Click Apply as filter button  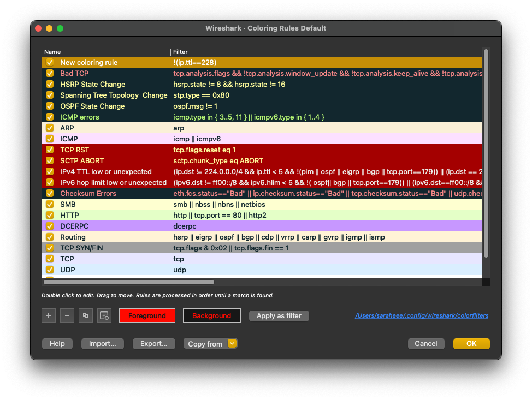(279, 315)
